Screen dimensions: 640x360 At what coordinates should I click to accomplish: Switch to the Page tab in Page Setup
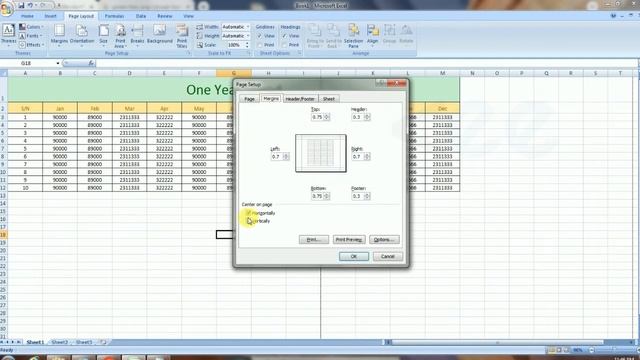coord(249,99)
